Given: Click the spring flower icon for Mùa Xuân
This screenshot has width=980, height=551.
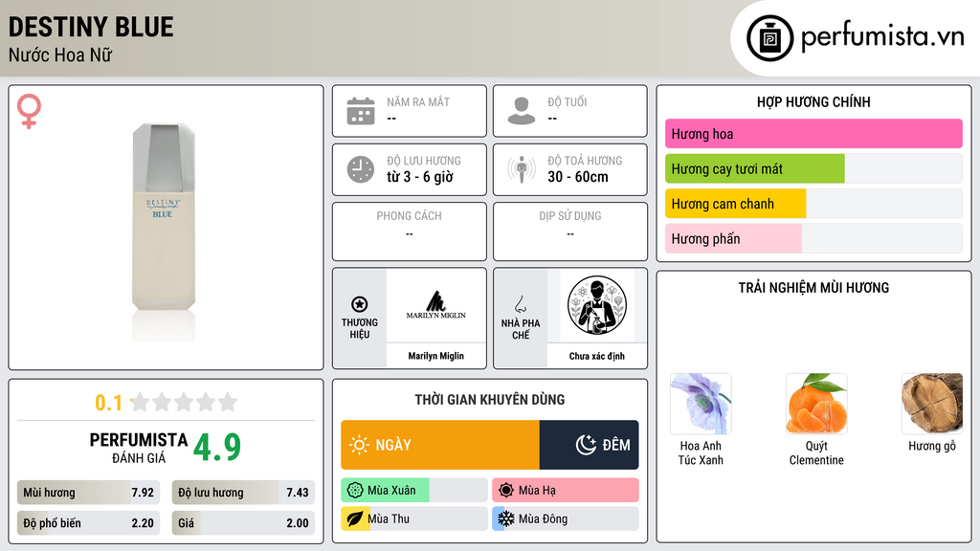Looking at the screenshot, I should click(355, 491).
